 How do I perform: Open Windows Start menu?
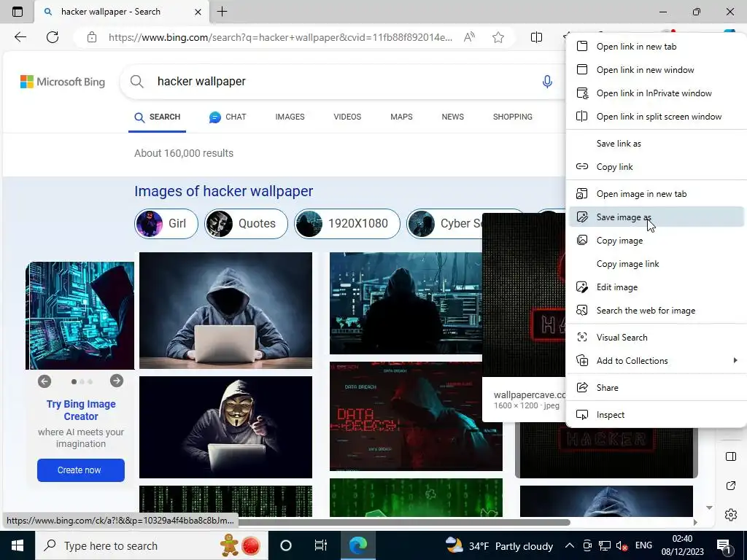(18, 545)
